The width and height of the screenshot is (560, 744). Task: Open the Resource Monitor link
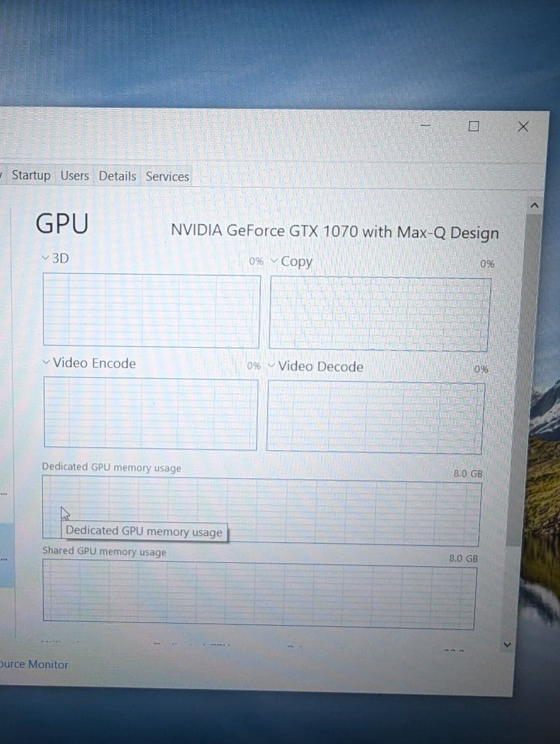point(34,664)
